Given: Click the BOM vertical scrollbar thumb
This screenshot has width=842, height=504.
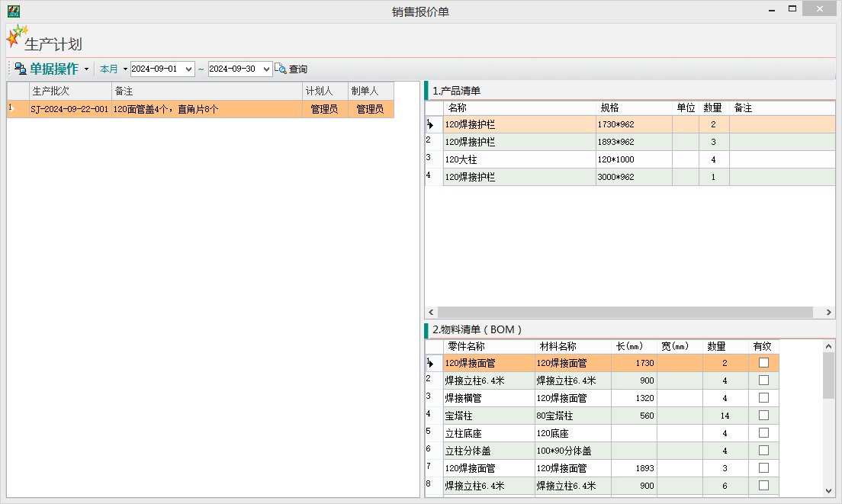Looking at the screenshot, I should point(828,376).
